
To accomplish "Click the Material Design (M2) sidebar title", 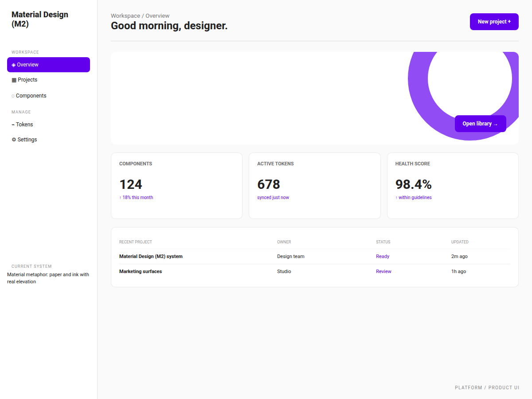I will pos(40,20).
